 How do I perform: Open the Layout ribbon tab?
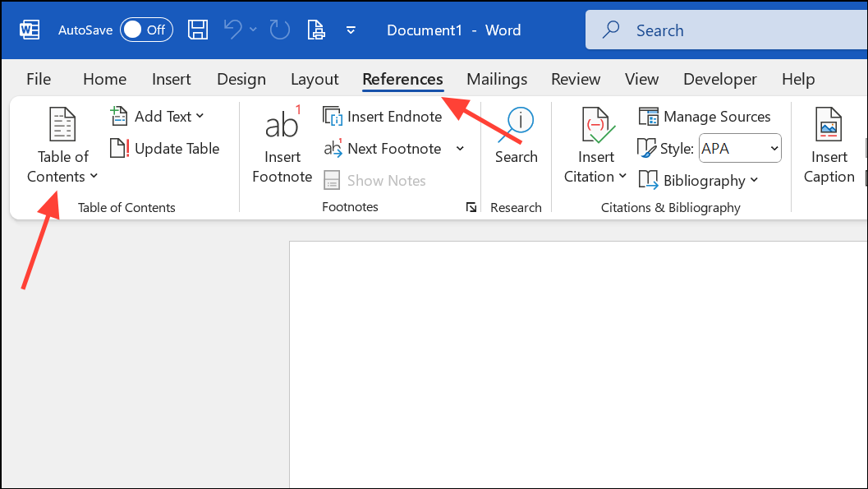pyautogui.click(x=315, y=80)
